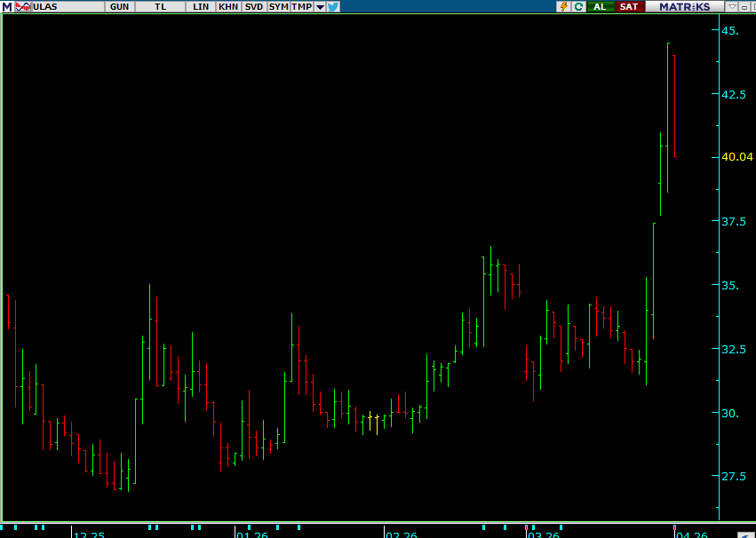756x538 pixels.
Task: Toggle the LIN scale button
Action: [x=201, y=7]
